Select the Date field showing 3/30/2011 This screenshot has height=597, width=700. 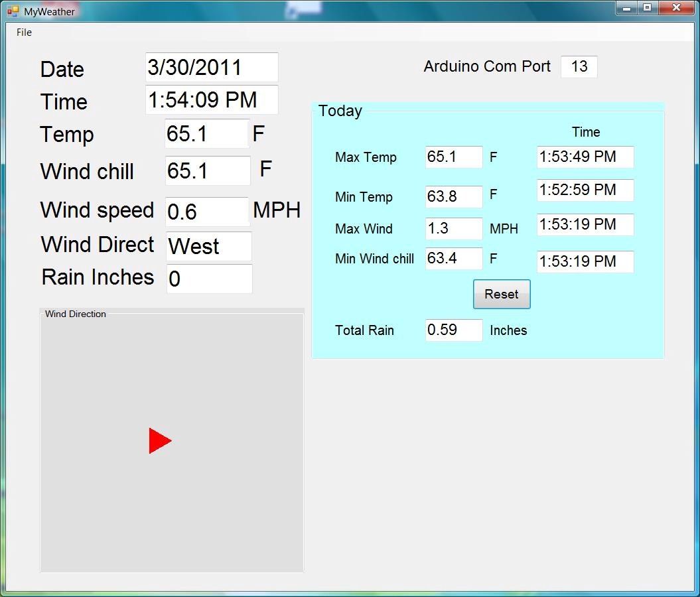[211, 66]
